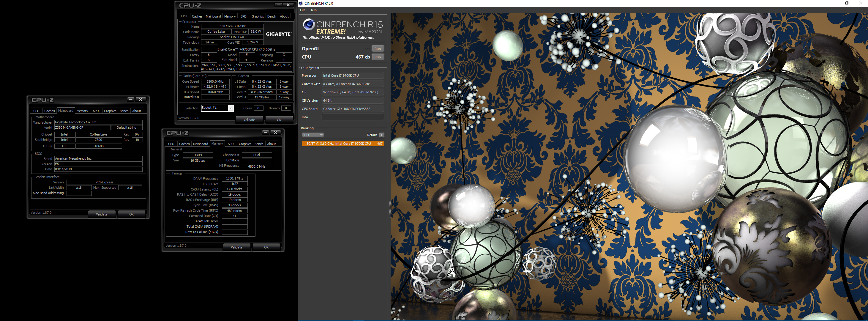This screenshot has width=868, height=321.
Task: Click the Cinebench title bar app icon
Action: (301, 3)
